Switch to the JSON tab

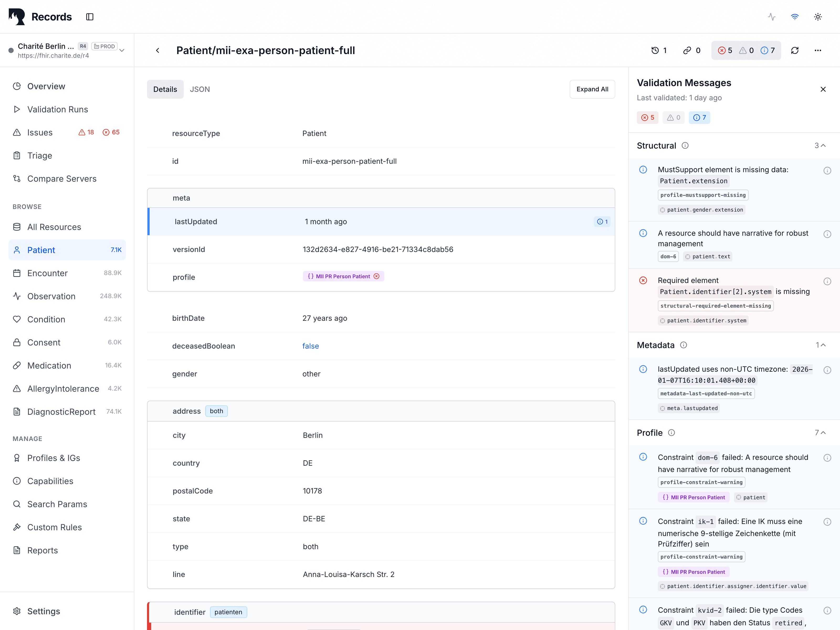click(x=200, y=89)
